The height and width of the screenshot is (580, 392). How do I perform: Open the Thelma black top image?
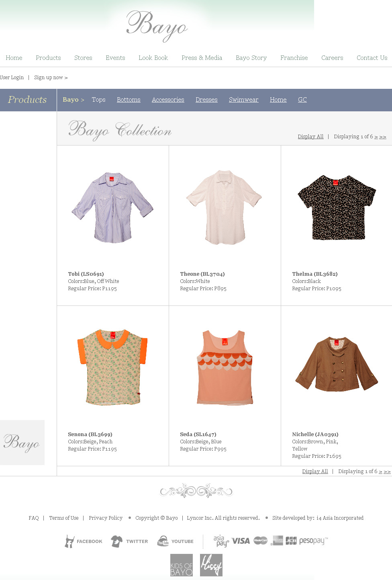337,207
